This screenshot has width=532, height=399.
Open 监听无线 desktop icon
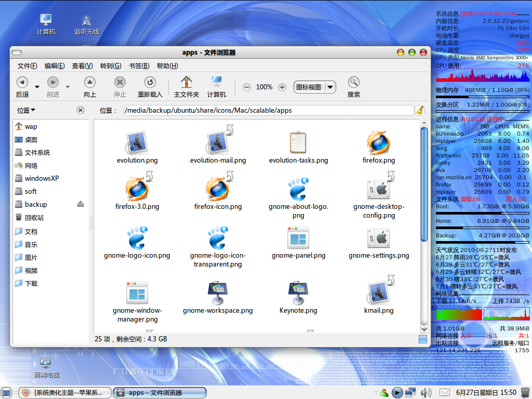(x=87, y=25)
